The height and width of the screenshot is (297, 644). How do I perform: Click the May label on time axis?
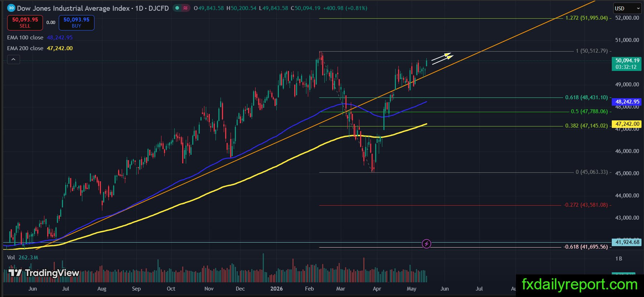pyautogui.click(x=412, y=289)
